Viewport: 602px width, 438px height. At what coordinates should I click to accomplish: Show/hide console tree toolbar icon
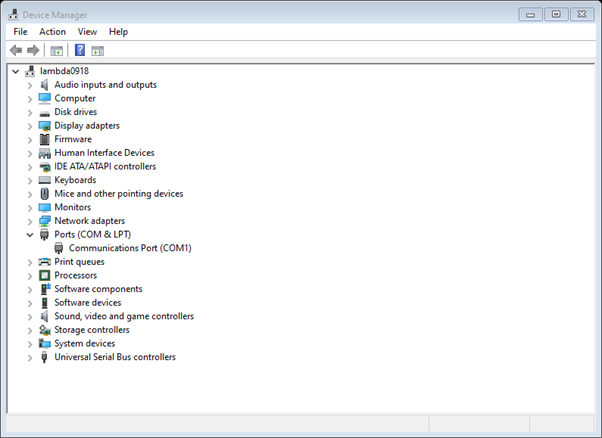56,50
